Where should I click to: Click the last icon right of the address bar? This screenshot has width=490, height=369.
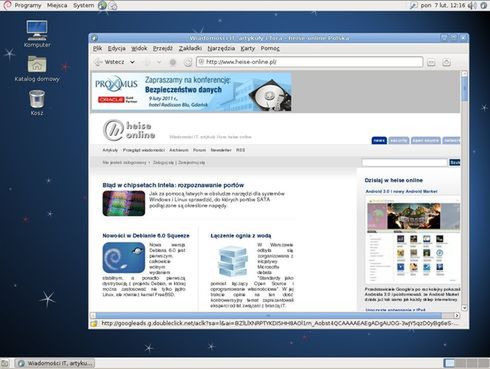446,62
